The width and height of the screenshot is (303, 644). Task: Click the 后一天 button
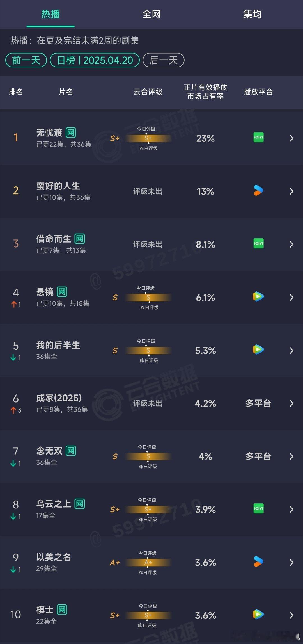pos(164,60)
